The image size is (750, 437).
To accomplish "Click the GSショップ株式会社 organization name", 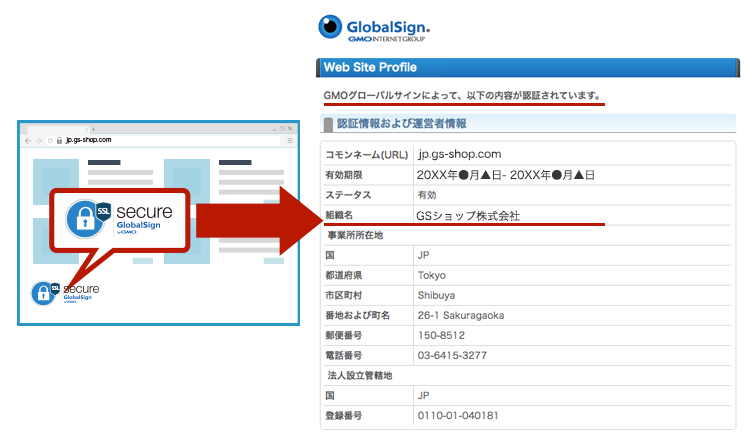I will pyautogui.click(x=468, y=215).
